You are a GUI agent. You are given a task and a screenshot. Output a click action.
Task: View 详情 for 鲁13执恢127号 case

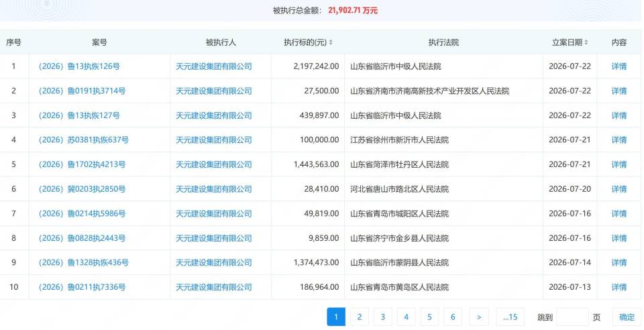619,115
